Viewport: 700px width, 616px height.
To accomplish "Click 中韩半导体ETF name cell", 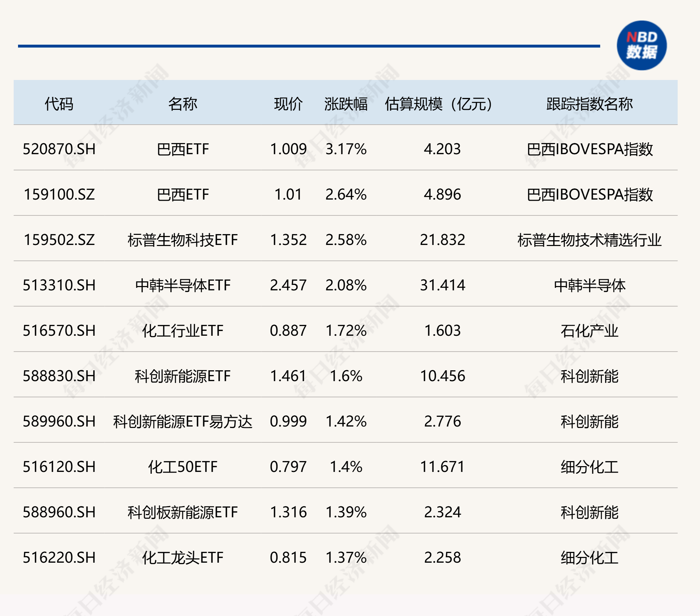I will pyautogui.click(x=182, y=285).
